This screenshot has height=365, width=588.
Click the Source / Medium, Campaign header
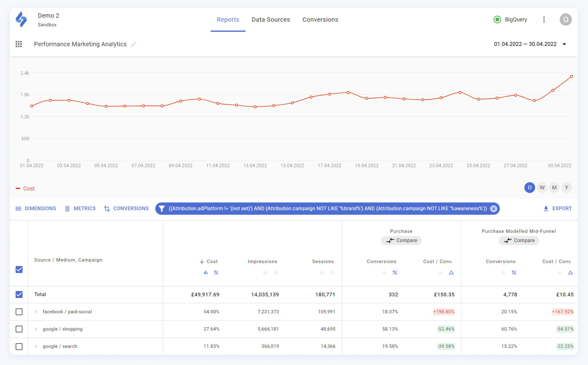click(68, 260)
